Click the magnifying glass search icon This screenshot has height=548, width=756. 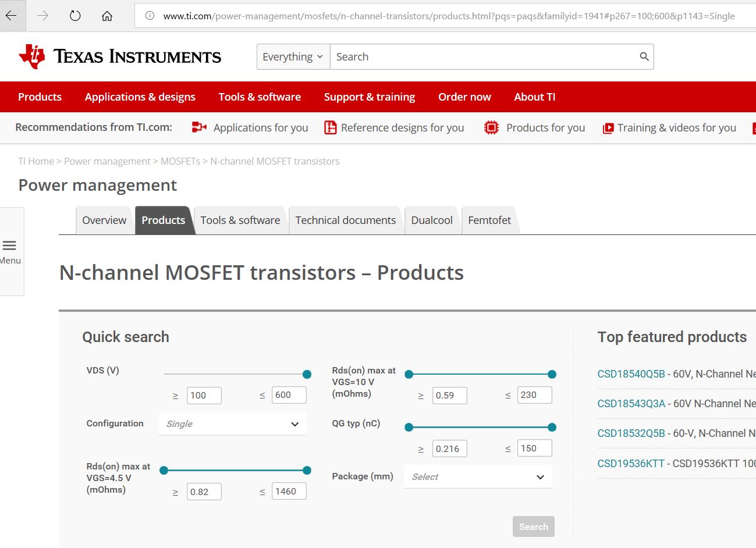[x=644, y=56]
